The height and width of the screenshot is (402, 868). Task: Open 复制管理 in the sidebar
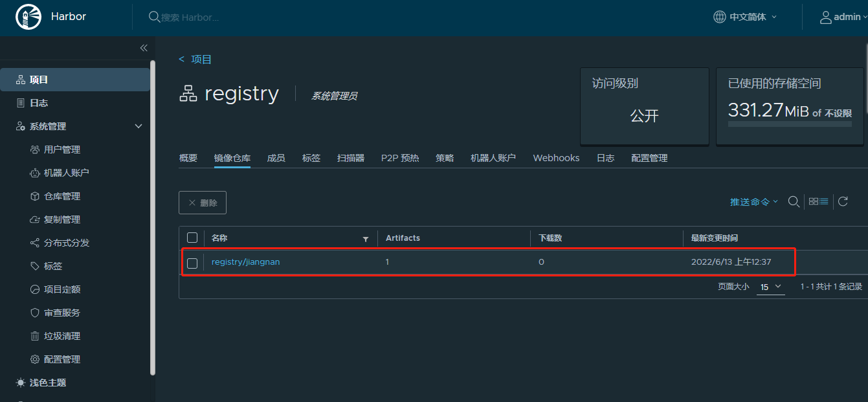coord(62,219)
